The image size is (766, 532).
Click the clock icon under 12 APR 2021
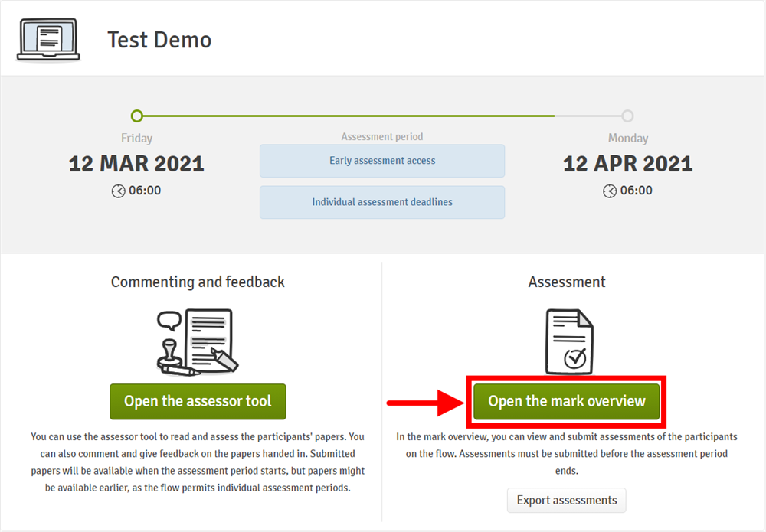[x=610, y=191]
